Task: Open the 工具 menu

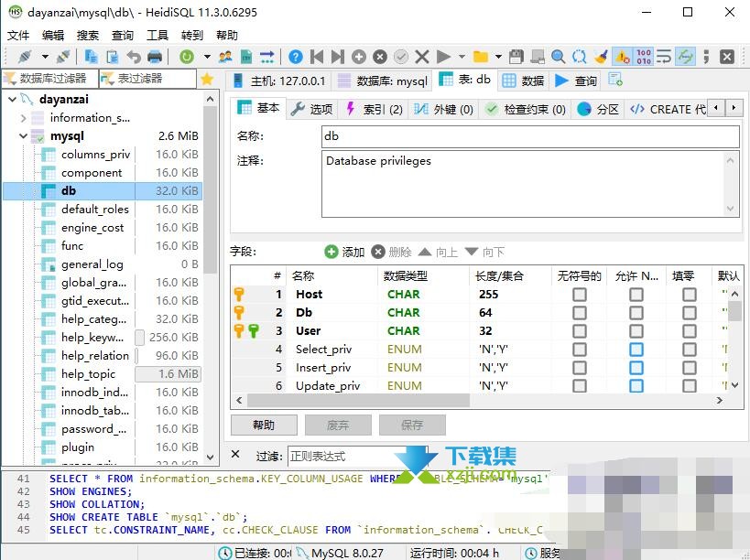Action: (x=158, y=36)
